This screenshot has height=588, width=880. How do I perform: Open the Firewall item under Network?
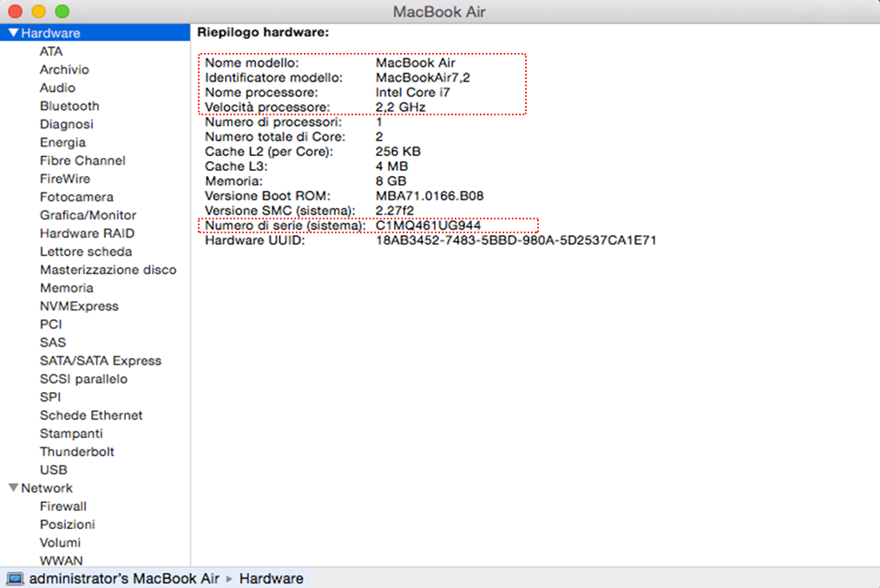[62, 506]
